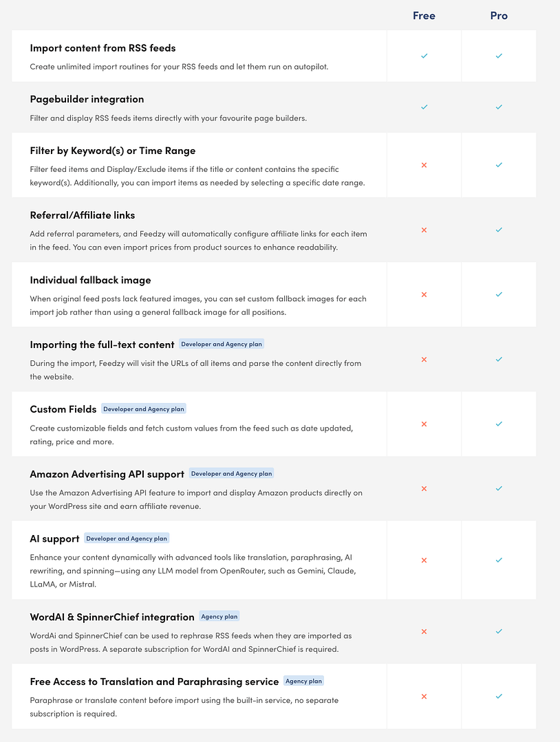Select the Pro column header
The width and height of the screenshot is (560, 742).
point(499,15)
